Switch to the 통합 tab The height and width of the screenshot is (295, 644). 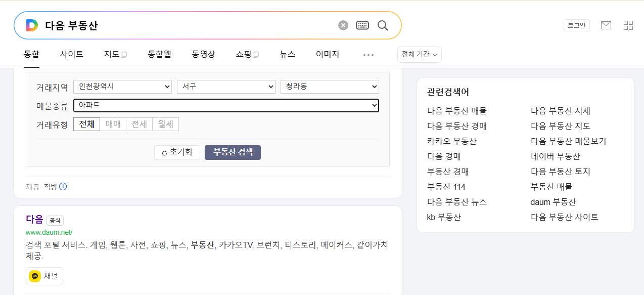point(31,54)
